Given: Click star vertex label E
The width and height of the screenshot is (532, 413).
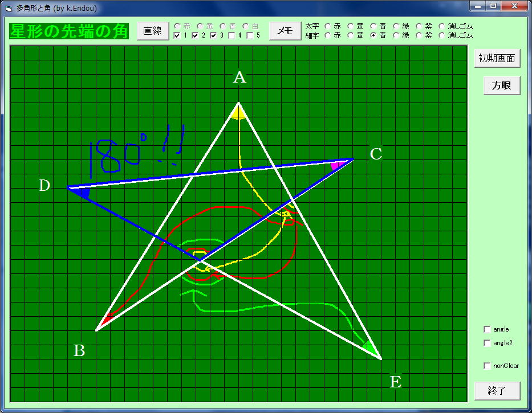Looking at the screenshot, I should (x=396, y=382).
